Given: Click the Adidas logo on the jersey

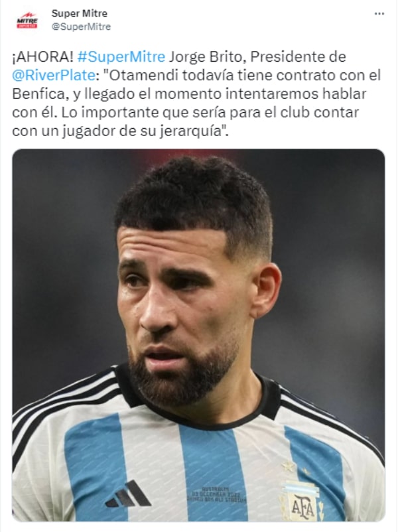Looking at the screenshot, I should click(x=127, y=494).
